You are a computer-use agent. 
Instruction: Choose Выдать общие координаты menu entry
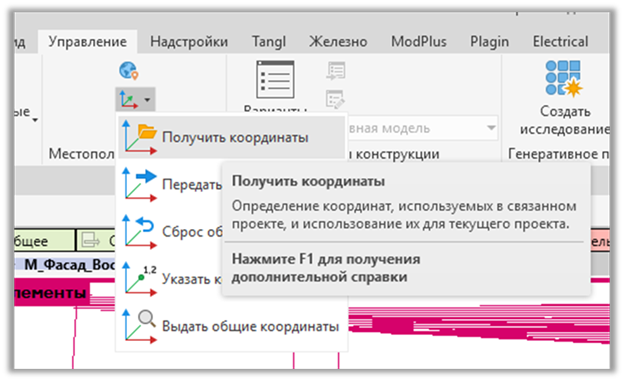[x=231, y=326]
